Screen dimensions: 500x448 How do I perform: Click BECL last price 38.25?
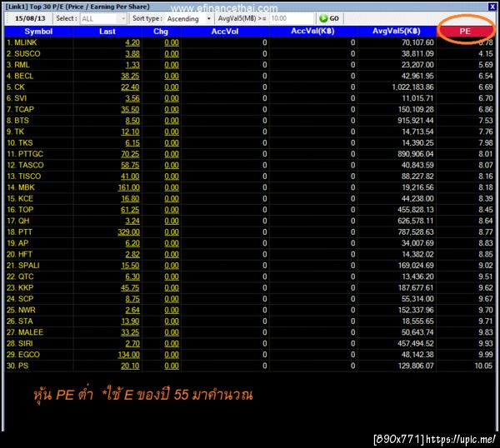130,76
